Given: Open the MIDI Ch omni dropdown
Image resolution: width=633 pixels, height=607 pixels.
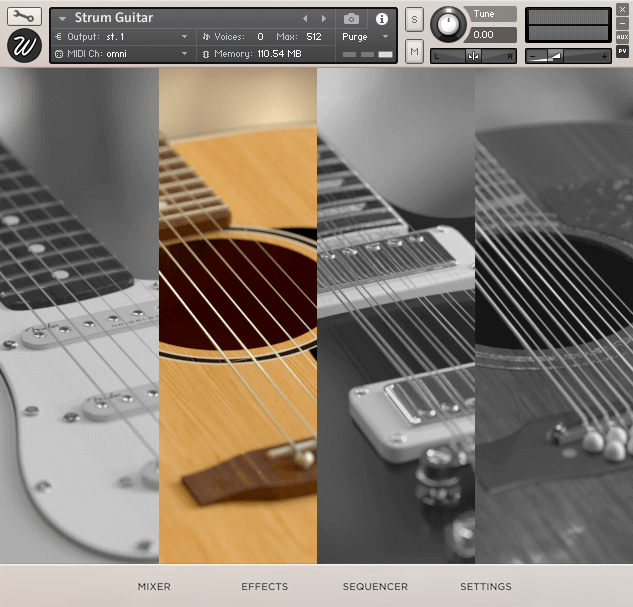Looking at the screenshot, I should point(122,54).
